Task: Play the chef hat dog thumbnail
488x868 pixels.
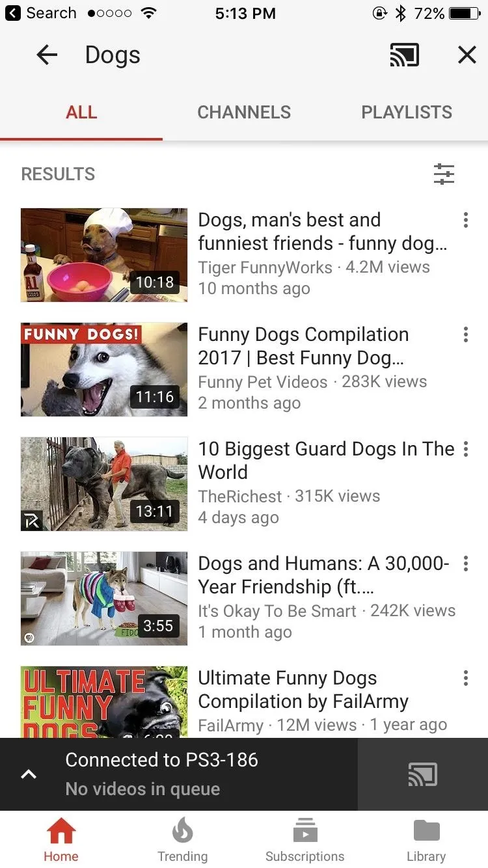Action: (104, 255)
